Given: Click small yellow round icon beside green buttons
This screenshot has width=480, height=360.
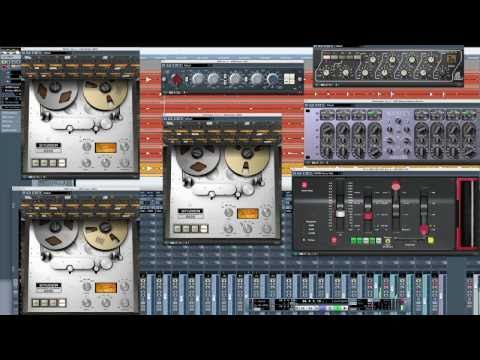Looking at the screenshot, I should [x=388, y=241].
